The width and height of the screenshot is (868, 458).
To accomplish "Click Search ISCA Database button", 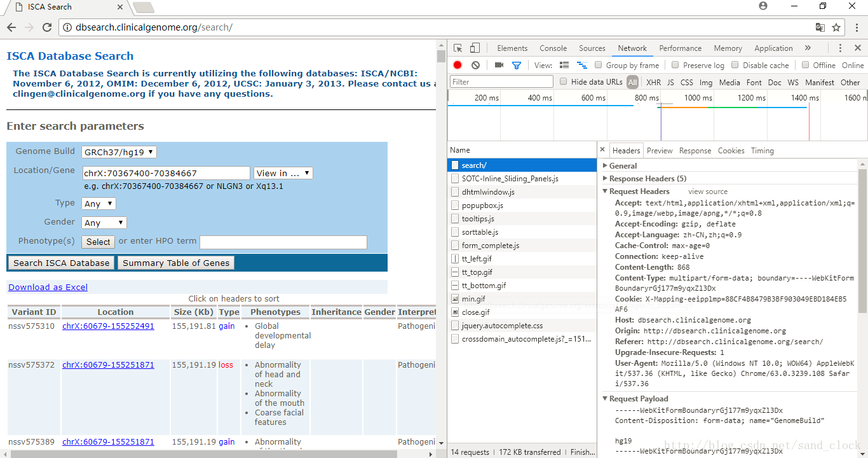I will pyautogui.click(x=62, y=263).
